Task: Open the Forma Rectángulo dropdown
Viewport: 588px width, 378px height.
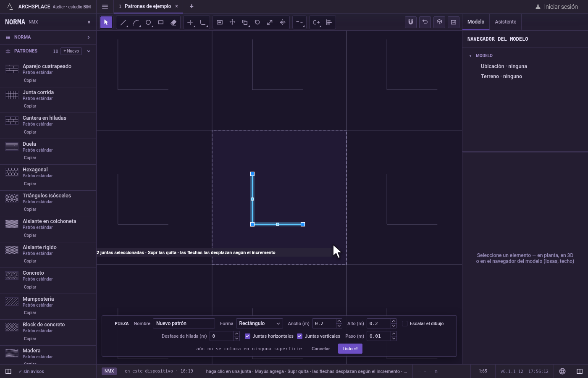Action: click(259, 323)
